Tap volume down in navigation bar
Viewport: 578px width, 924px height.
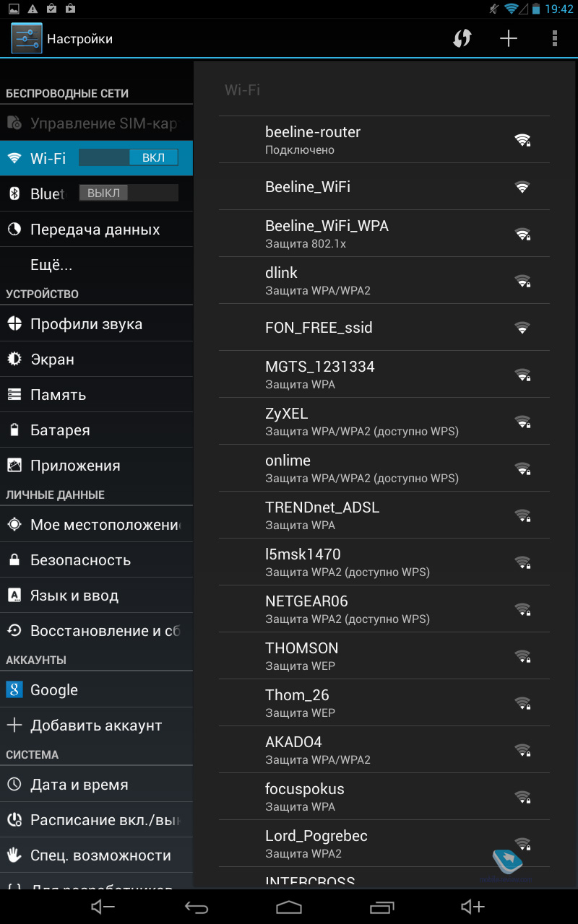(x=103, y=907)
